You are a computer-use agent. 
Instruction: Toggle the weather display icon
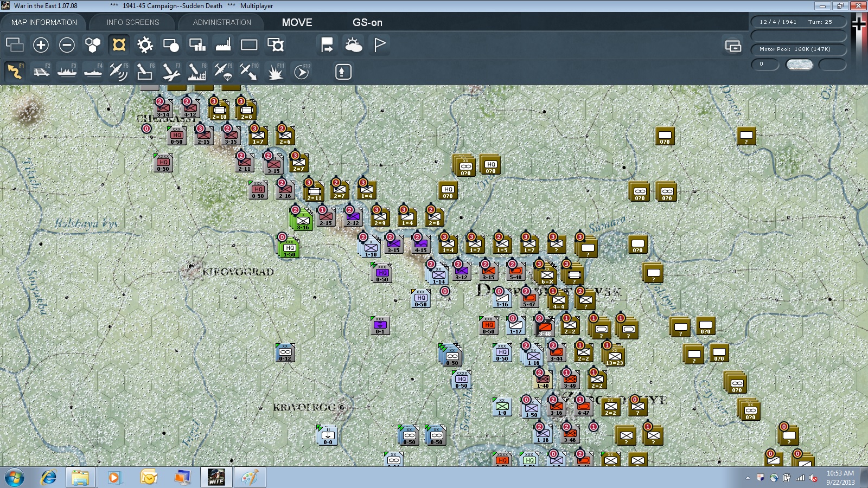tap(353, 45)
